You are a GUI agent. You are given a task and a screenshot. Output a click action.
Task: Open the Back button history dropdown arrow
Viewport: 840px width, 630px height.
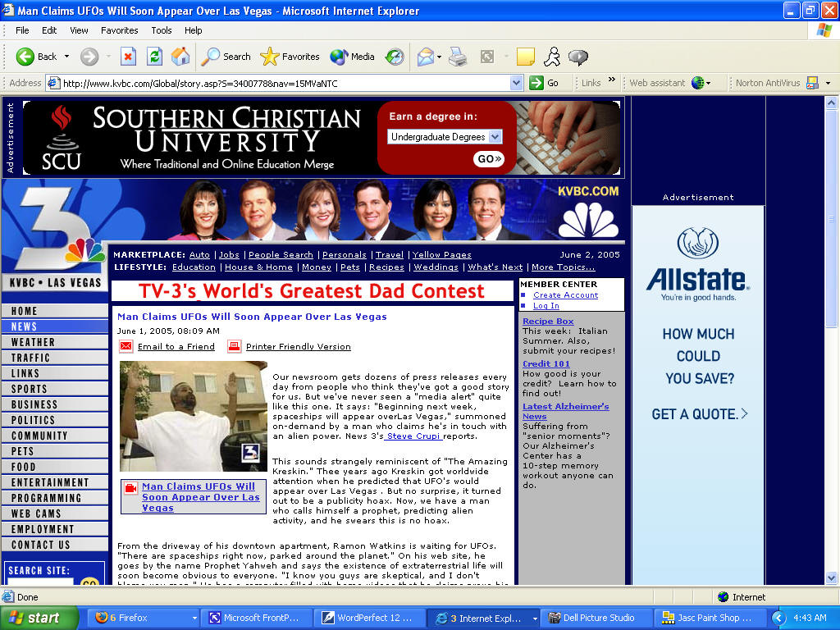point(67,57)
